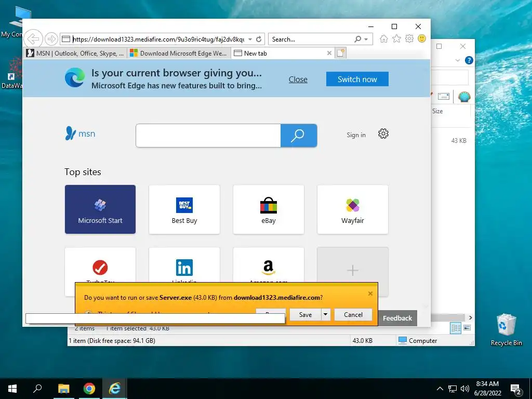Click the 43 KB size cell in the background window
The width and height of the screenshot is (532, 399).
(x=459, y=140)
